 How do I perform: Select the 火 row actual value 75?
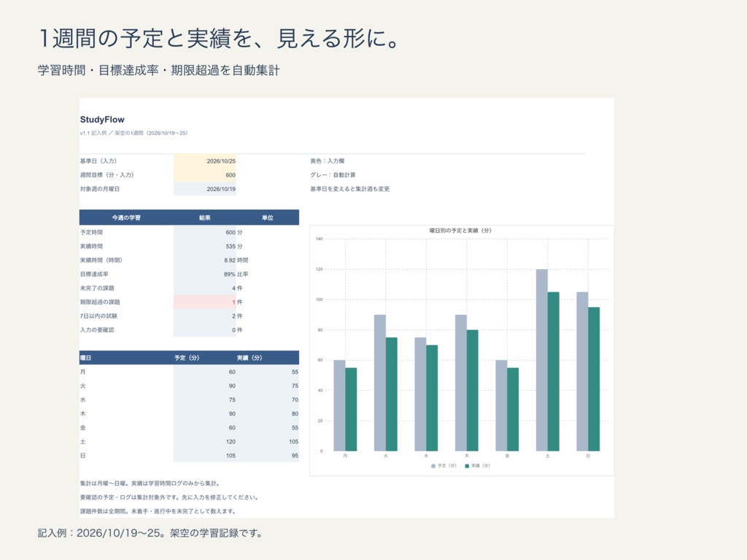268,386
